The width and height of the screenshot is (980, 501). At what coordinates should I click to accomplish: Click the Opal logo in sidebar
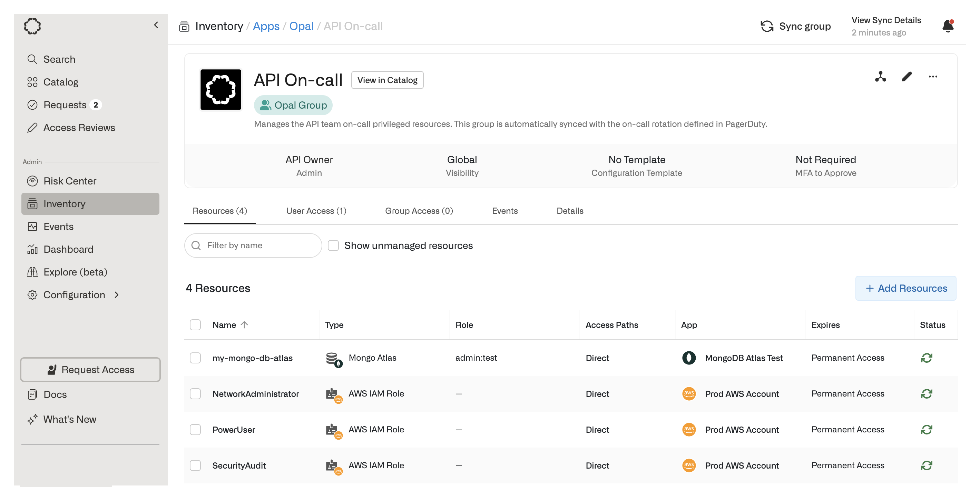click(32, 26)
